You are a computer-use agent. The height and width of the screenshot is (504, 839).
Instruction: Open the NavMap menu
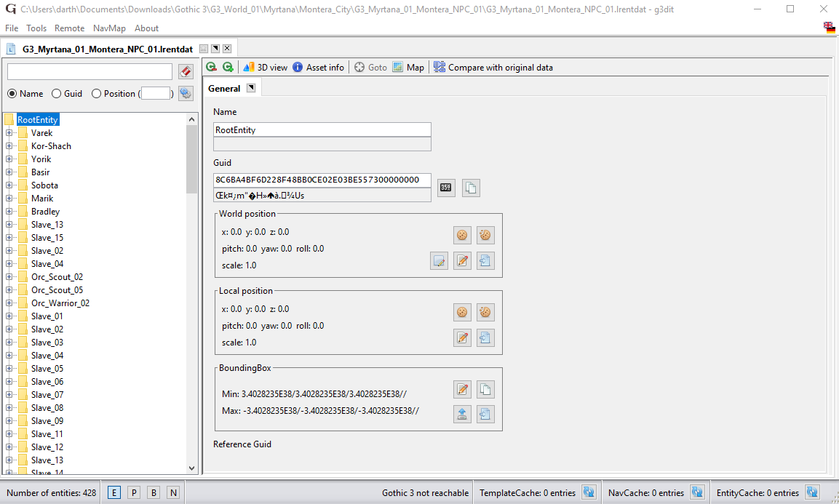(109, 28)
